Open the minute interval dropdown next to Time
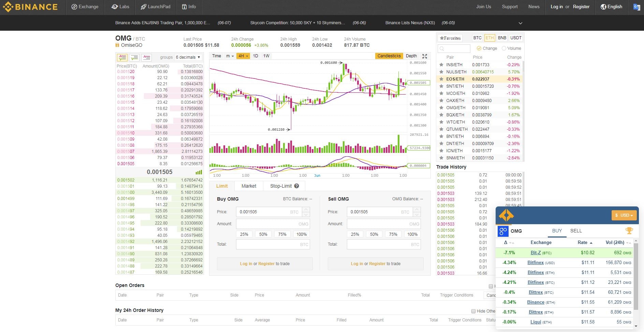 pyautogui.click(x=230, y=56)
